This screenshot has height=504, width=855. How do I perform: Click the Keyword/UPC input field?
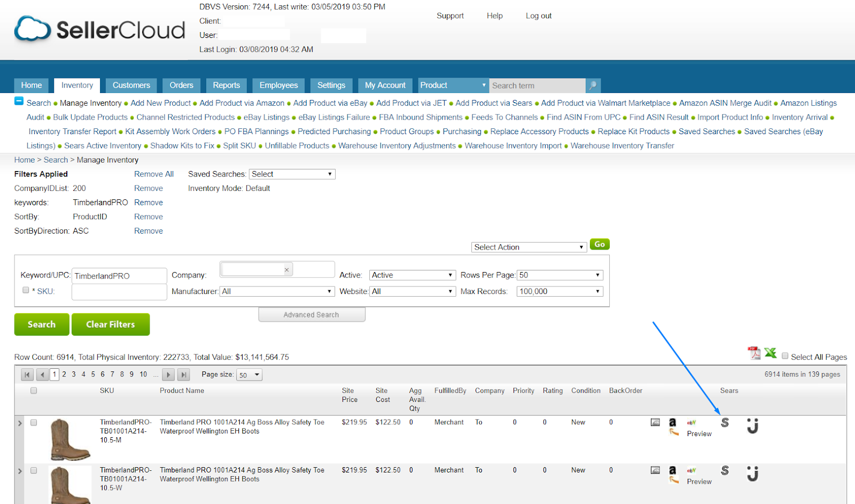[119, 276]
